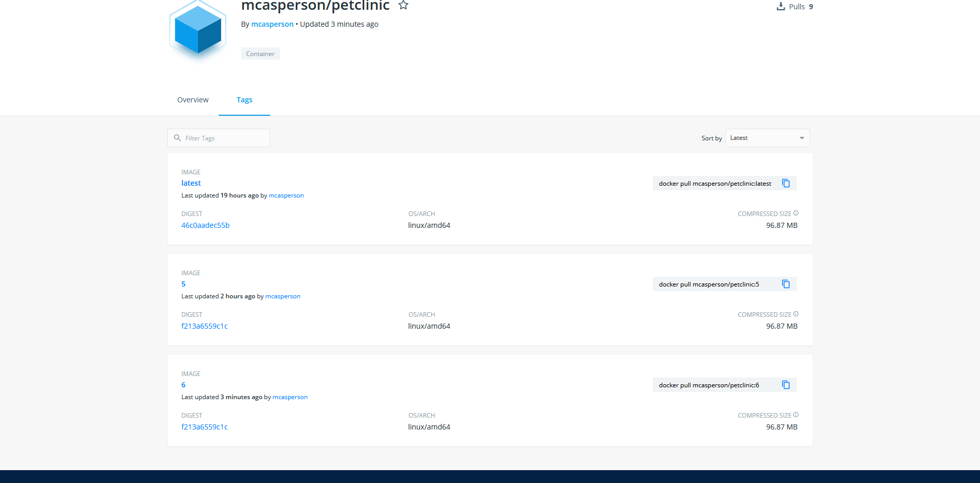Image resolution: width=980 pixels, height=483 pixels.
Task: Open the mcasperson profile link
Action: point(272,24)
